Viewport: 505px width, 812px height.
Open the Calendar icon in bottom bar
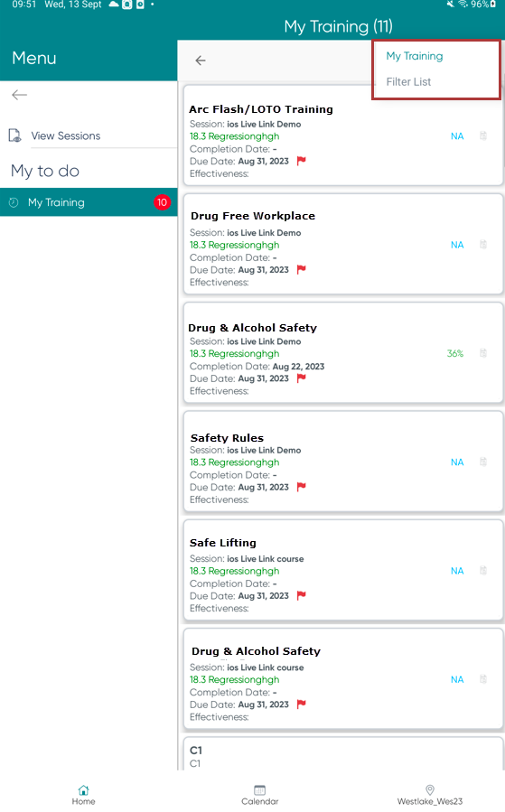click(x=260, y=789)
